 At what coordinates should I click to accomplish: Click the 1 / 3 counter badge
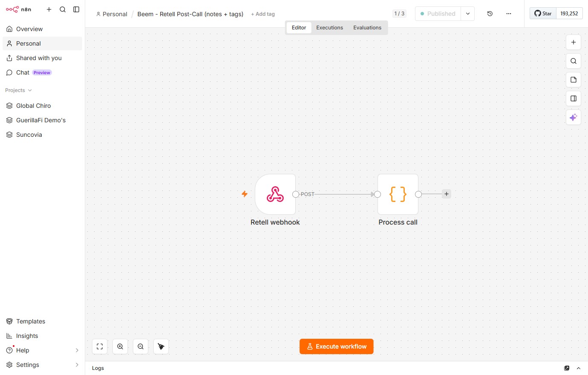click(399, 14)
